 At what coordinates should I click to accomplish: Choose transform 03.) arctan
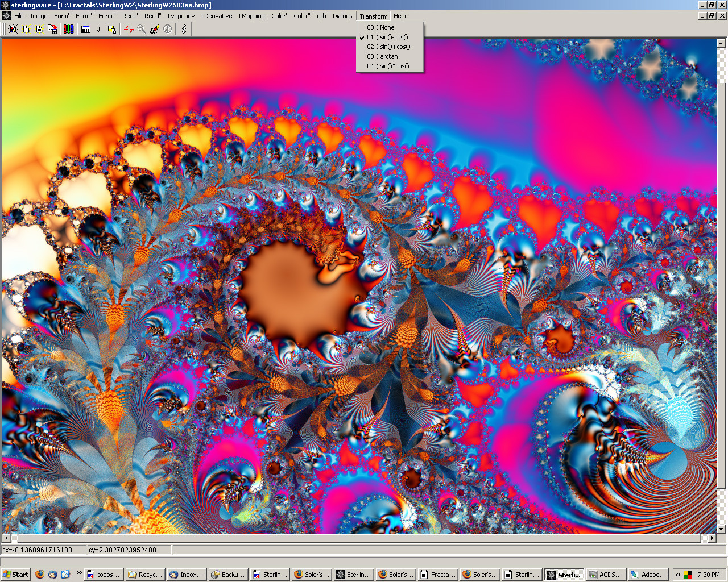coord(390,56)
